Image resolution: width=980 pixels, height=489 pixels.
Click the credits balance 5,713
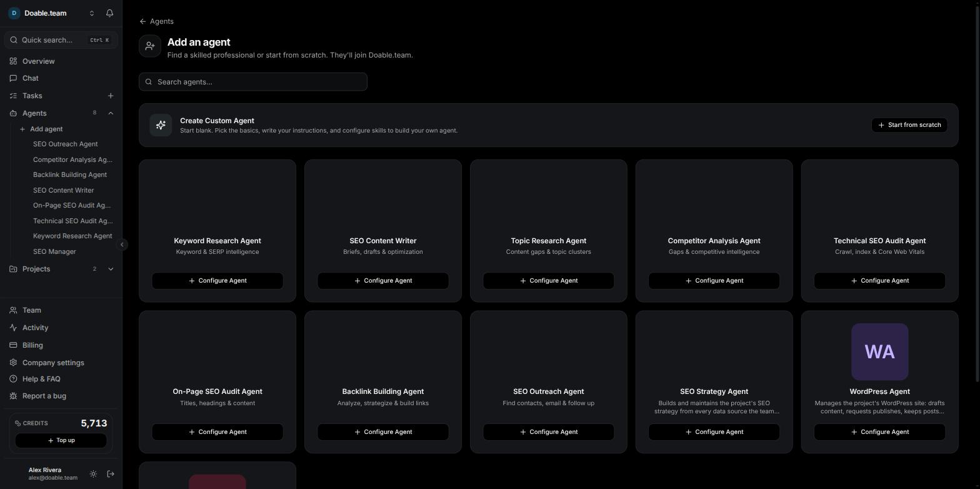click(94, 423)
